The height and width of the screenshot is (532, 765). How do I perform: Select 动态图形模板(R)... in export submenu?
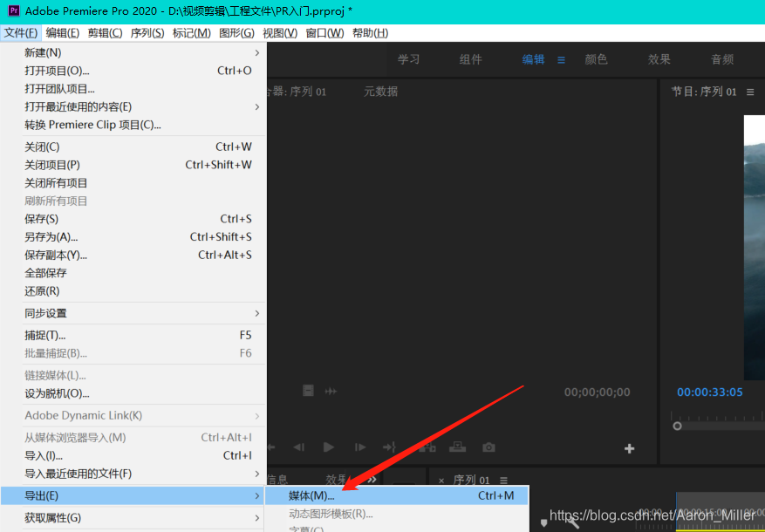(x=397, y=514)
